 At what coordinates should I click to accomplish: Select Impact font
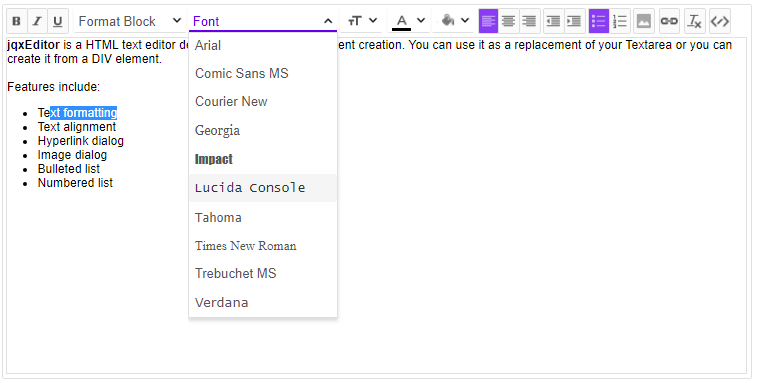[x=263, y=159]
